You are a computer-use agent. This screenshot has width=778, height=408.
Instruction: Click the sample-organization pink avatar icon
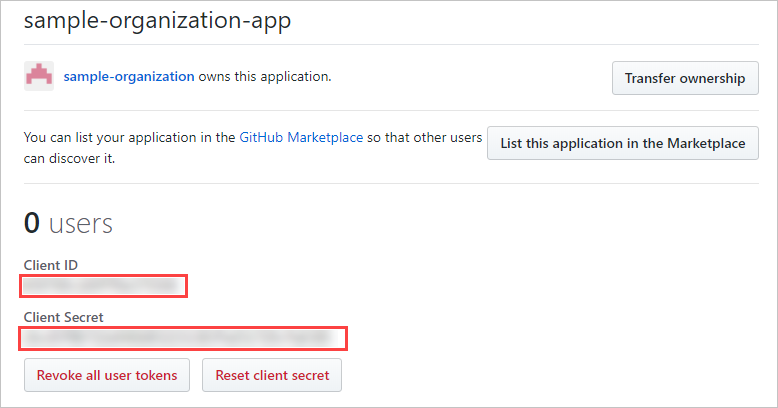(39, 76)
